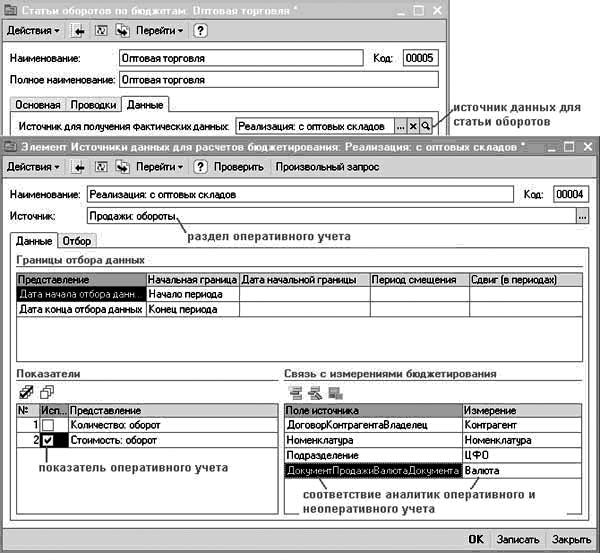Open Действия menu in back window

pos(33,31)
